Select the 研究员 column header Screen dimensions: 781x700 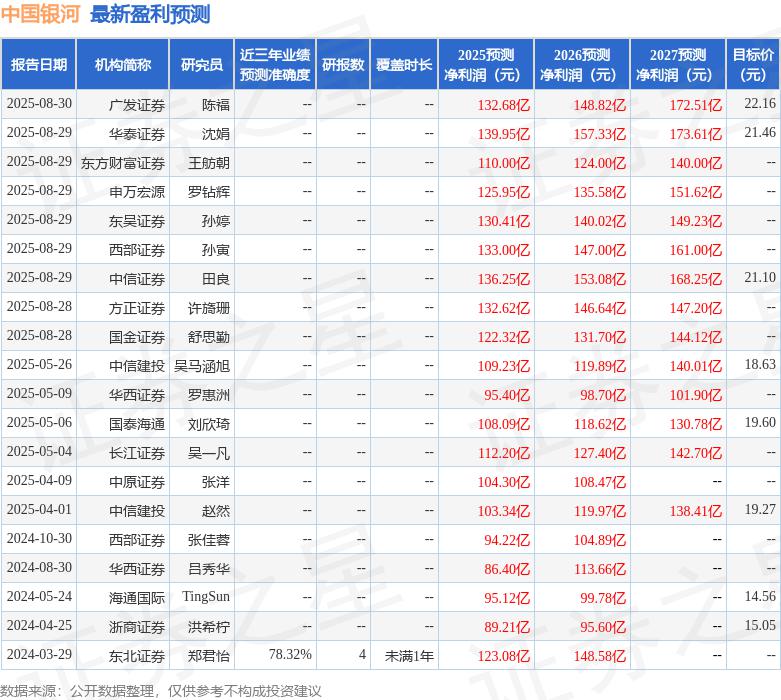[202, 65]
